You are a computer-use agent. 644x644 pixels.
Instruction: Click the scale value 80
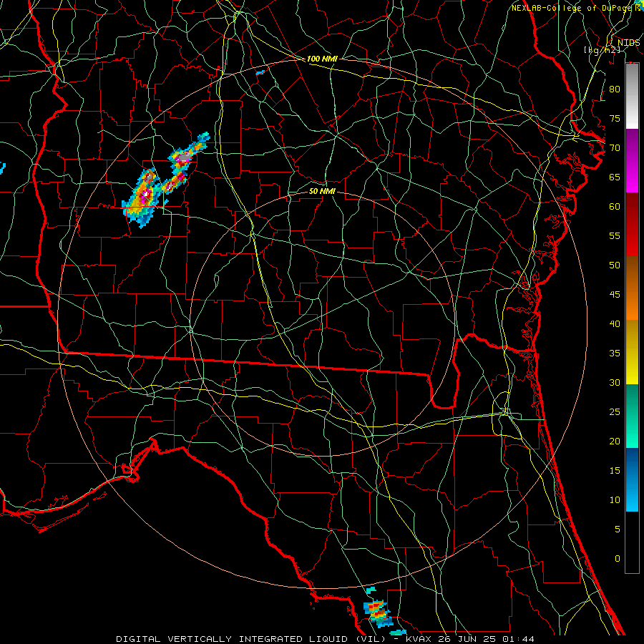click(x=615, y=89)
